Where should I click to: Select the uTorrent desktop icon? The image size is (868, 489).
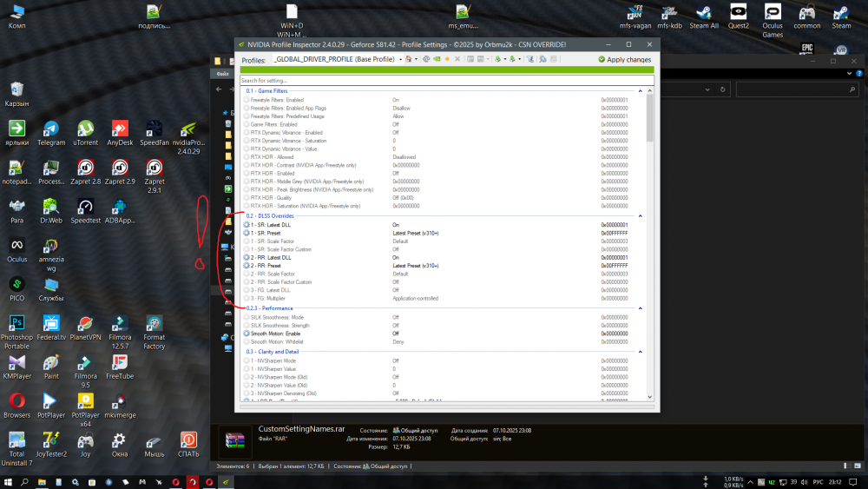[x=86, y=132]
